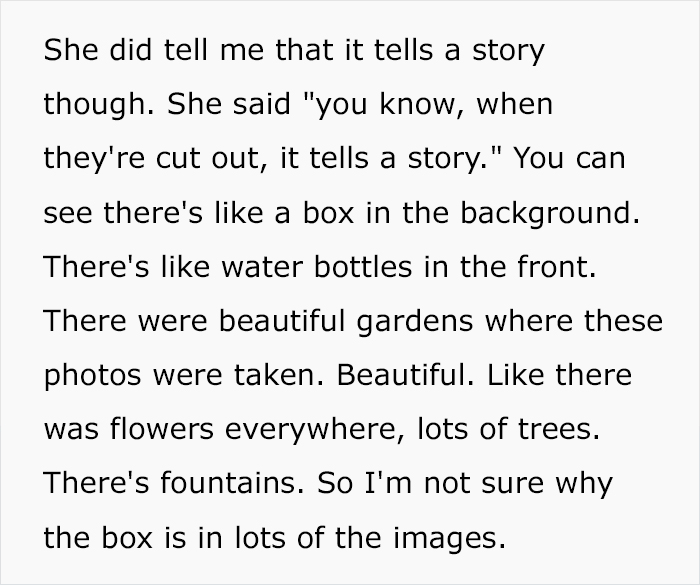Click the word "trees." in the text
This screenshot has width=700, height=585.
[558, 429]
